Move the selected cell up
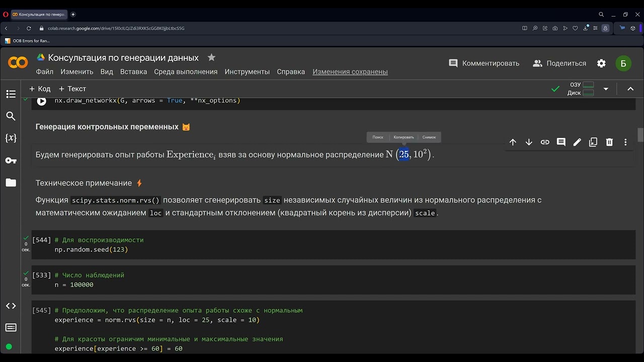Viewport: 644px width, 362px height. 513,142
